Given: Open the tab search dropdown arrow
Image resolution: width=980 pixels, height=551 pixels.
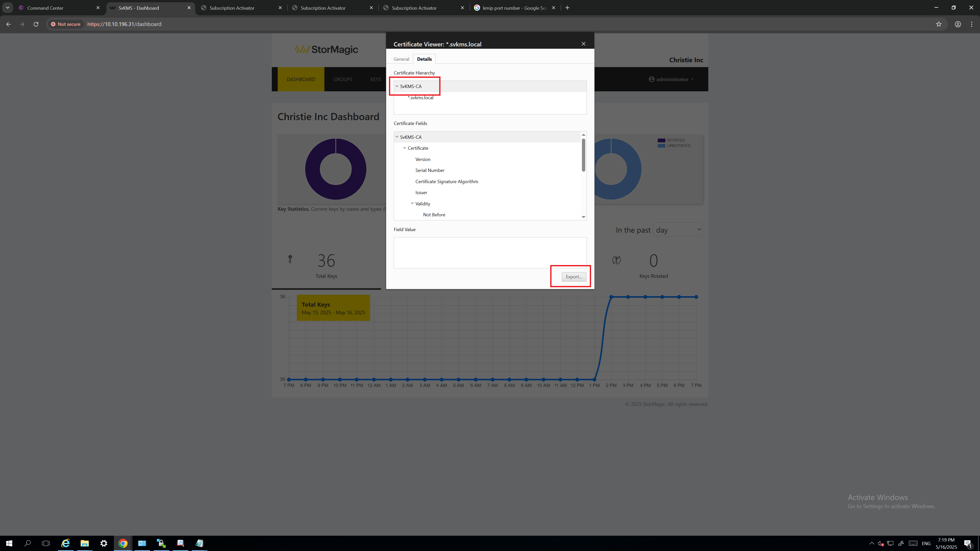Looking at the screenshot, I should 7,8.
